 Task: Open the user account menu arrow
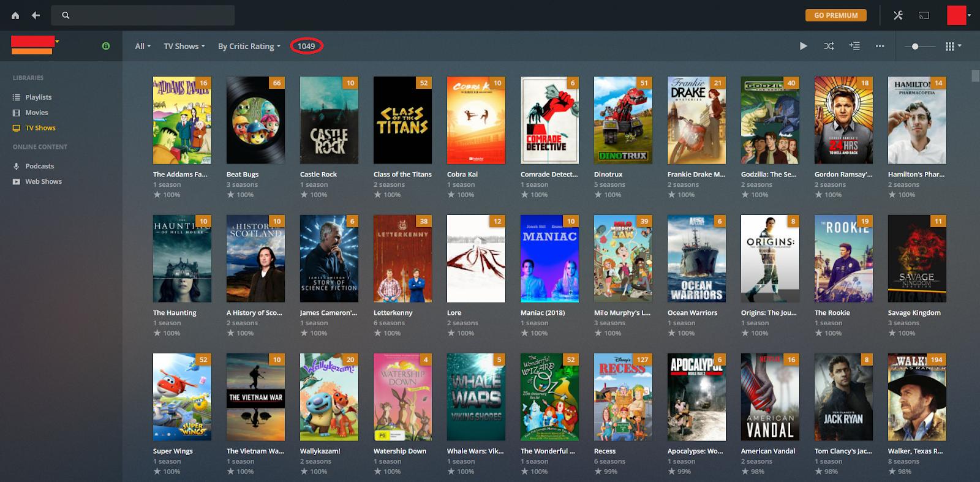pos(969,15)
